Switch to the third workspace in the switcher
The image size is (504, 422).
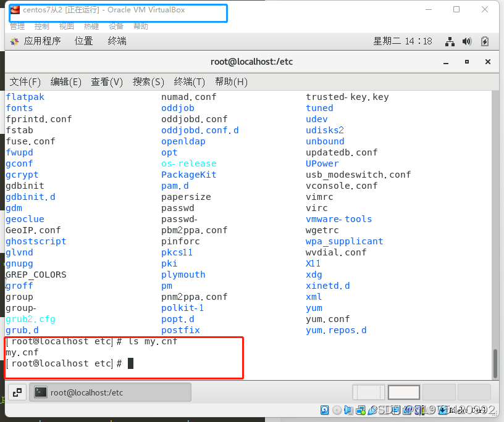pos(439,392)
